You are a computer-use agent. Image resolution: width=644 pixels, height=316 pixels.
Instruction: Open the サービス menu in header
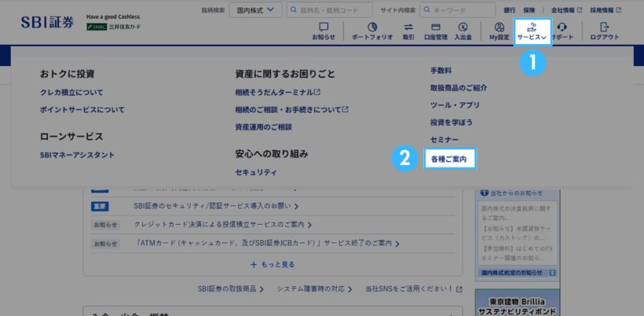532,31
